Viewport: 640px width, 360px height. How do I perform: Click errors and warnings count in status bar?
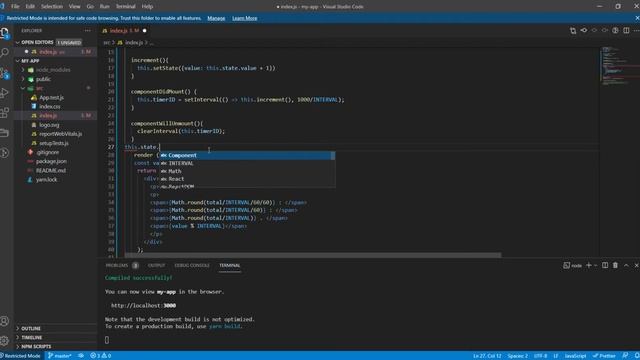click(x=101, y=356)
